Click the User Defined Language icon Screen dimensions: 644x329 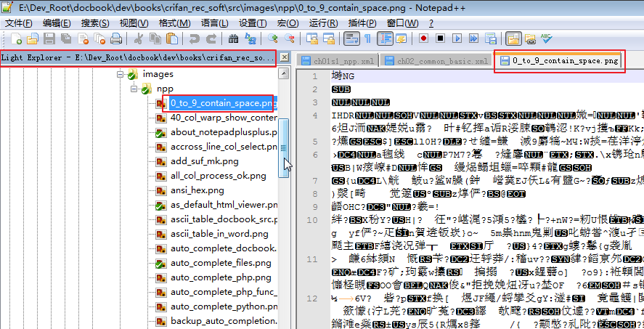[x=401, y=38]
